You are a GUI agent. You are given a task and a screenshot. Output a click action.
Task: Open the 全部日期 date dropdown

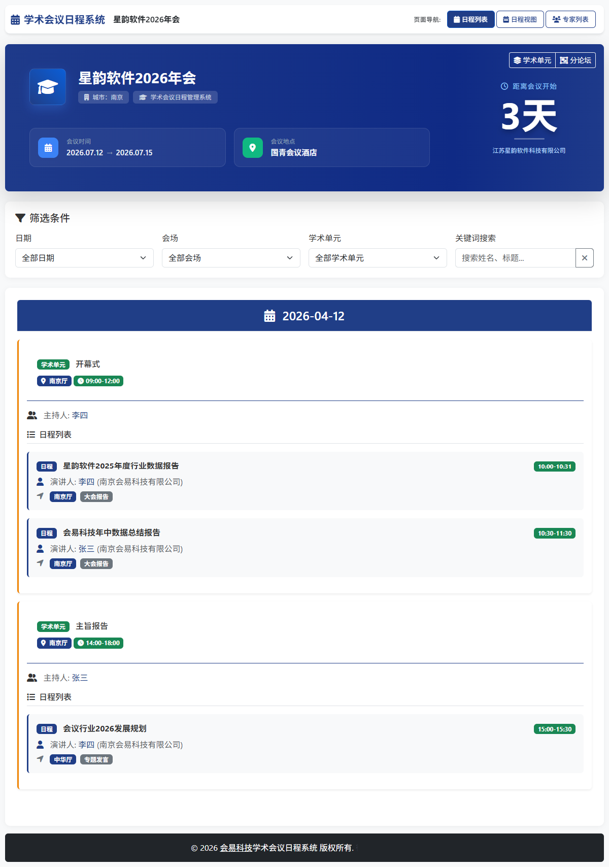click(84, 258)
